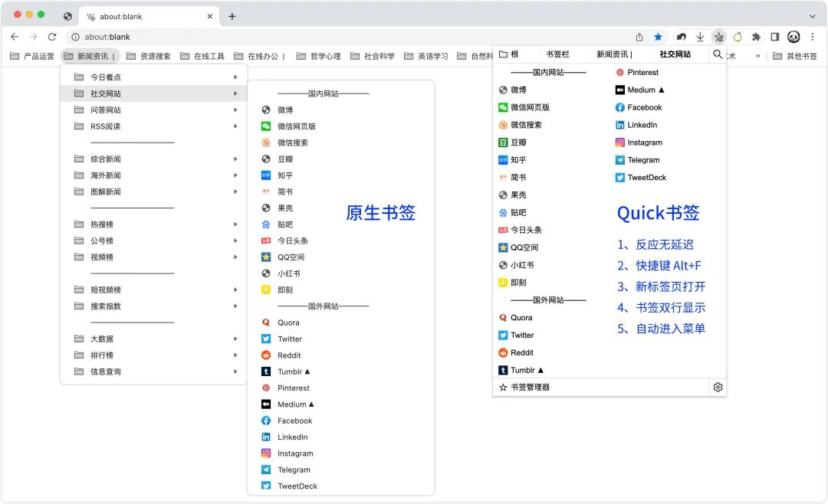828x504 pixels.
Task: Expand 大数据 folder submenu
Action: (x=154, y=339)
